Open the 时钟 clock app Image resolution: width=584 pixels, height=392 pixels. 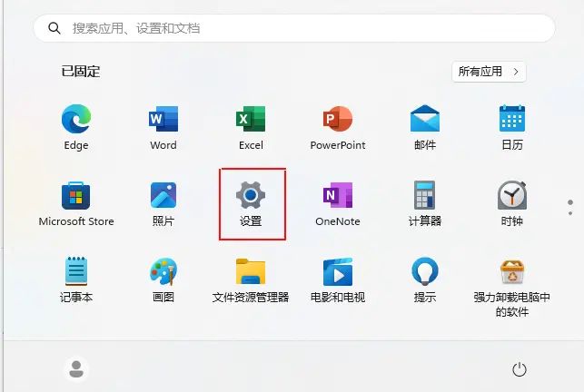pyautogui.click(x=512, y=195)
